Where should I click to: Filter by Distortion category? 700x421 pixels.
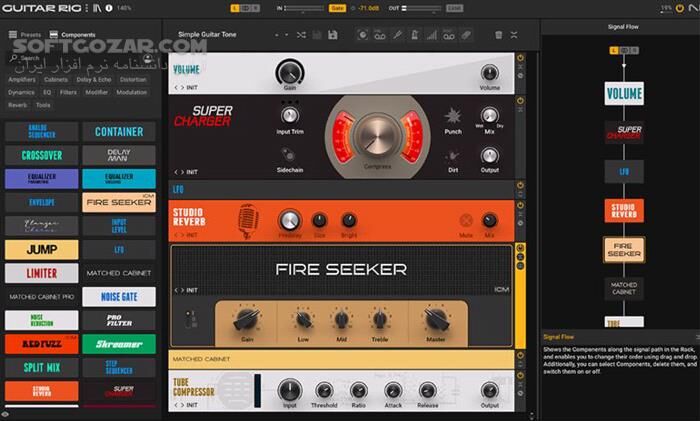tap(133, 79)
